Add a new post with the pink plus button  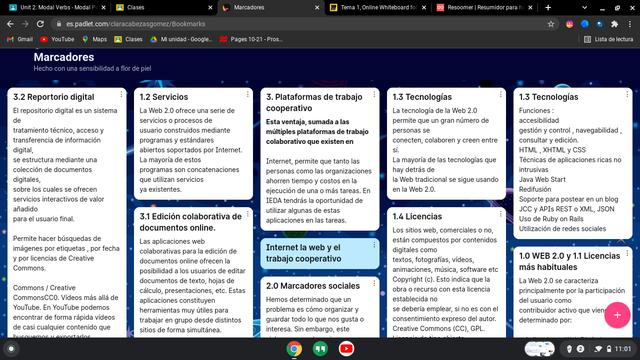(x=617, y=315)
